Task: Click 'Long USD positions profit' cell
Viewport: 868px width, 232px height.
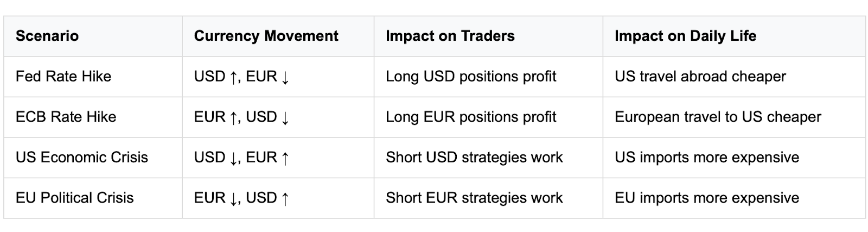Action: pyautogui.click(x=488, y=76)
